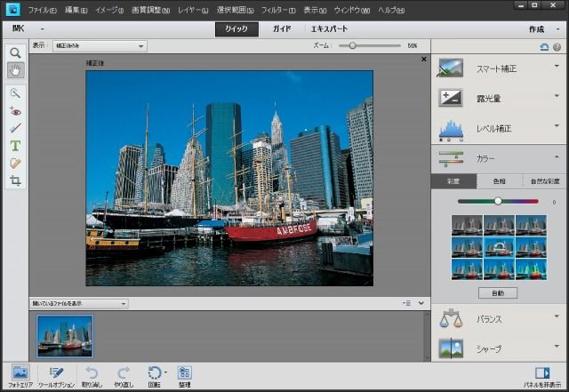Select the Crop tool
Screen dimensions: 569x392
15,180
